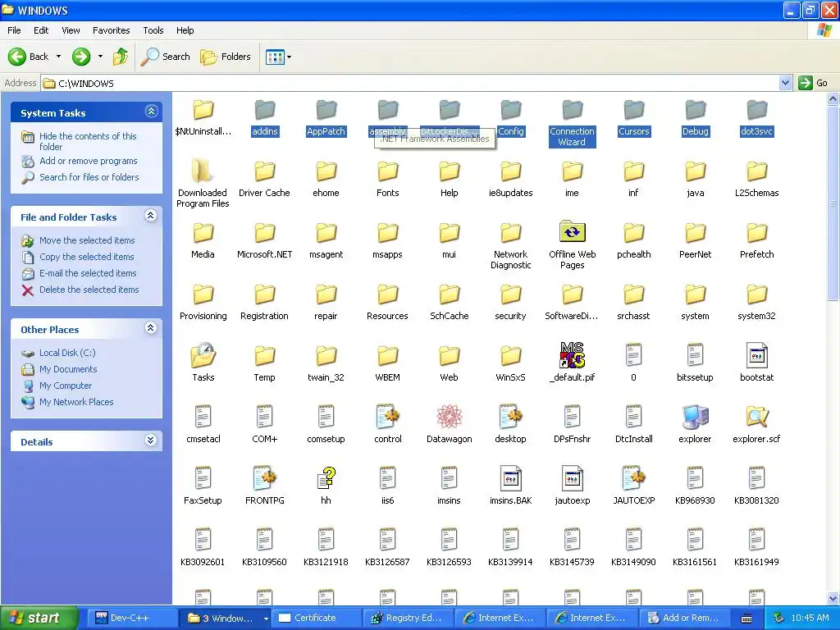The image size is (840, 630).
Task: Select the hh help application icon
Action: [326, 478]
